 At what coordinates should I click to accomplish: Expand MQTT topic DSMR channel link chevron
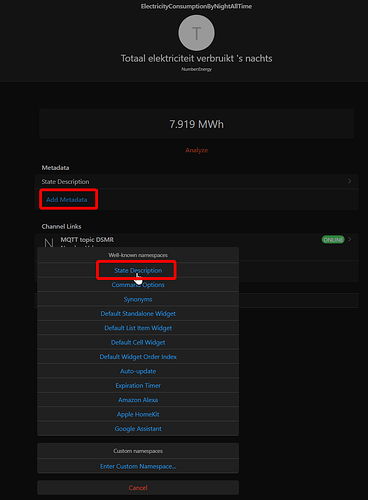point(350,239)
